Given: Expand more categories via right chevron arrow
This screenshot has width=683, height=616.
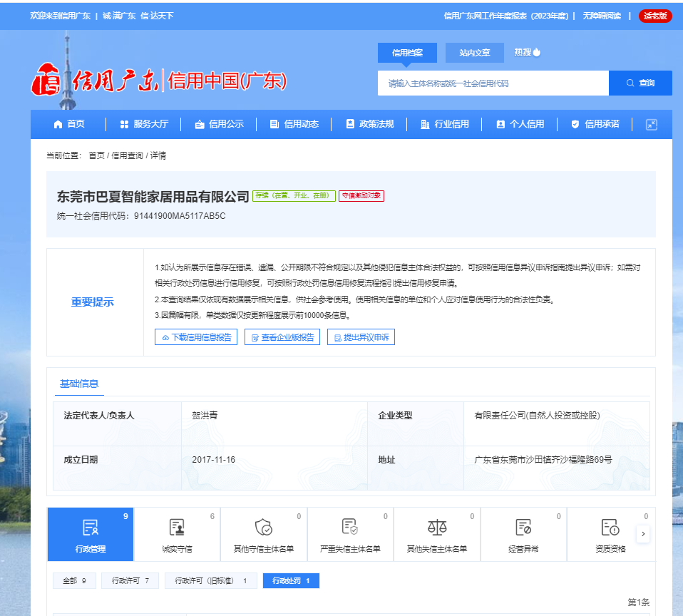Looking at the screenshot, I should 644,533.
